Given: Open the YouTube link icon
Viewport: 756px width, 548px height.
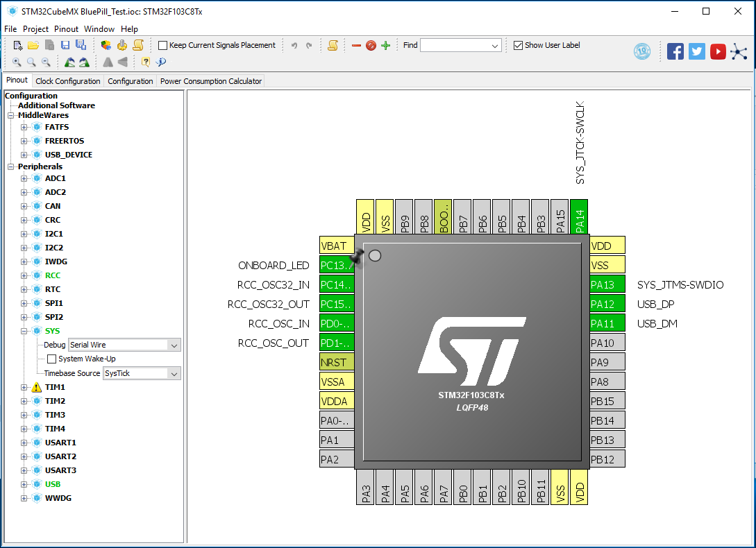Looking at the screenshot, I should pyautogui.click(x=718, y=51).
